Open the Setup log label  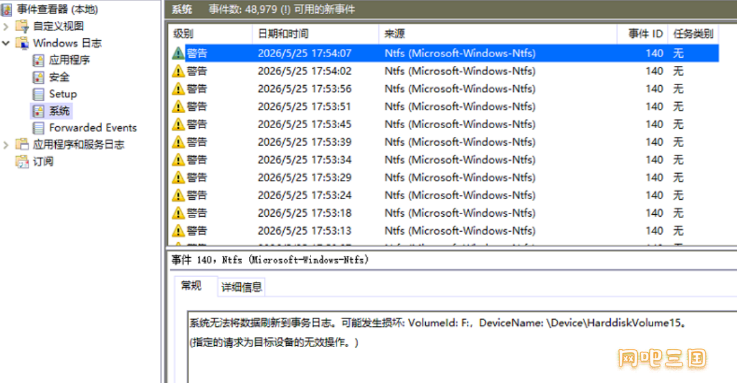click(63, 94)
